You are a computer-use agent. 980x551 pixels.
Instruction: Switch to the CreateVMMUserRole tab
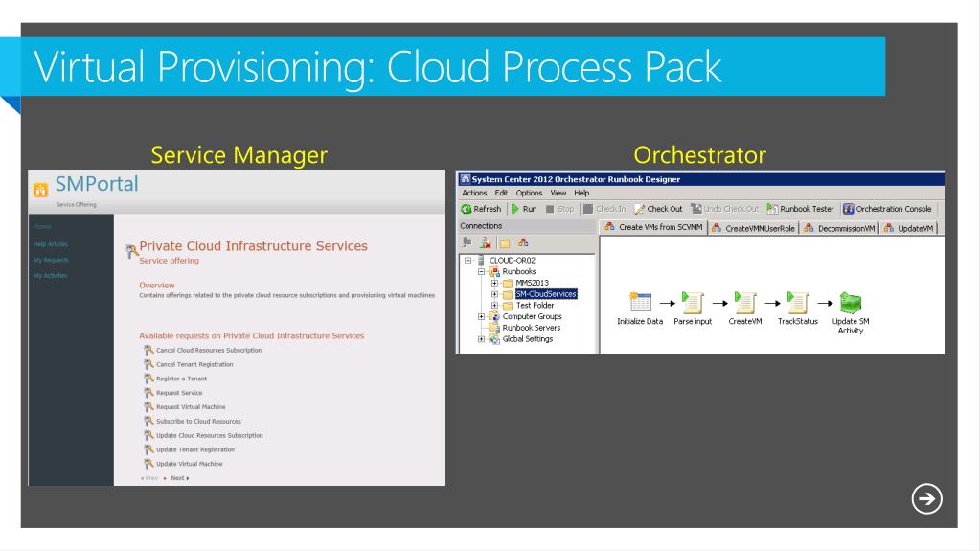coord(753,228)
